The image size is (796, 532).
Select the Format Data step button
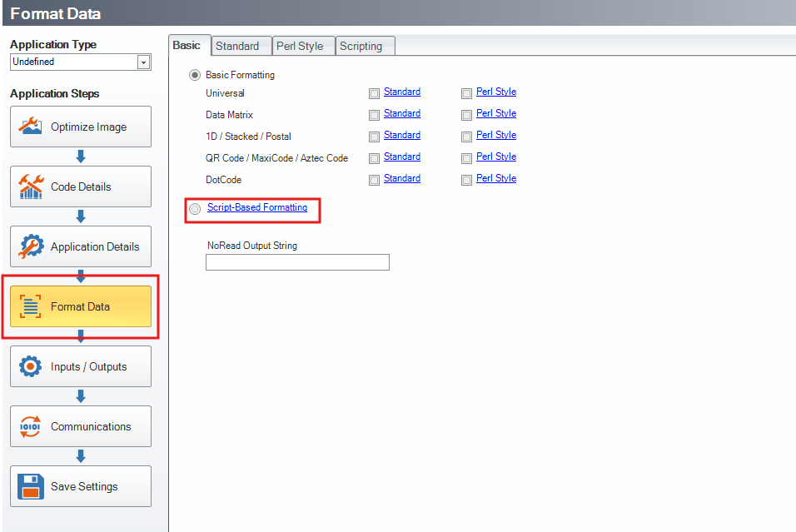81,306
